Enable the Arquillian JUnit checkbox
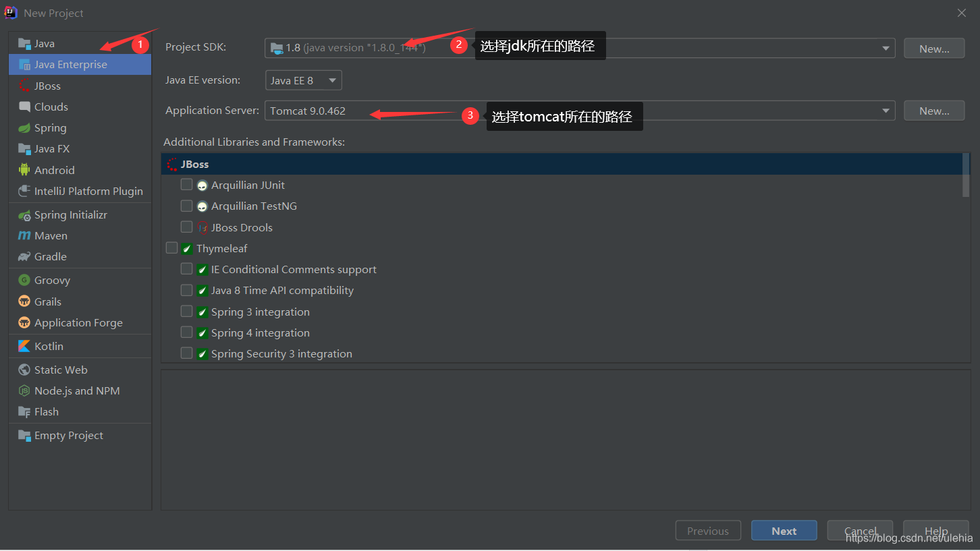 tap(186, 185)
